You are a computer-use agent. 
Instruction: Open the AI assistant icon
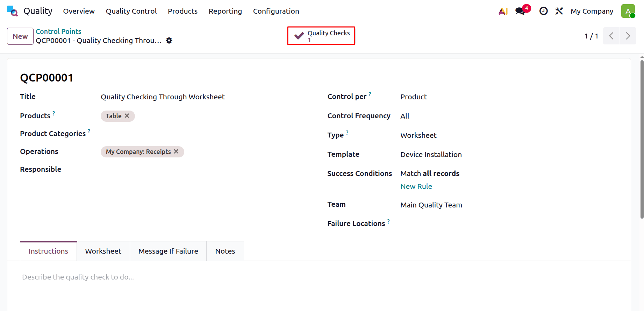pyautogui.click(x=503, y=11)
